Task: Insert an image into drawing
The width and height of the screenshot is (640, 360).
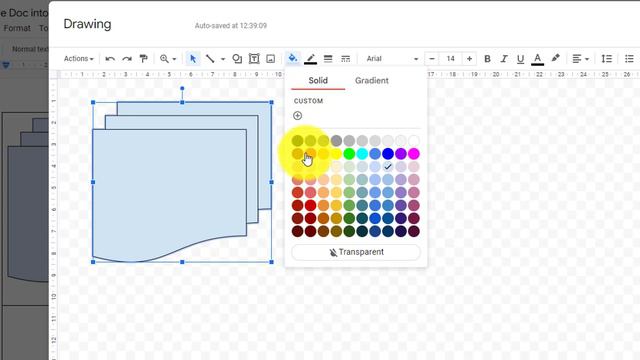Action: coord(271,59)
